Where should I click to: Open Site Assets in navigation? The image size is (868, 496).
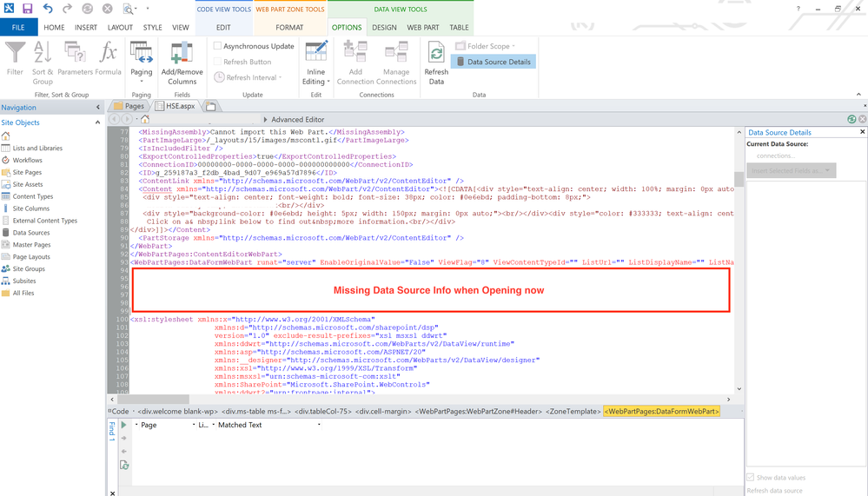(x=23, y=184)
